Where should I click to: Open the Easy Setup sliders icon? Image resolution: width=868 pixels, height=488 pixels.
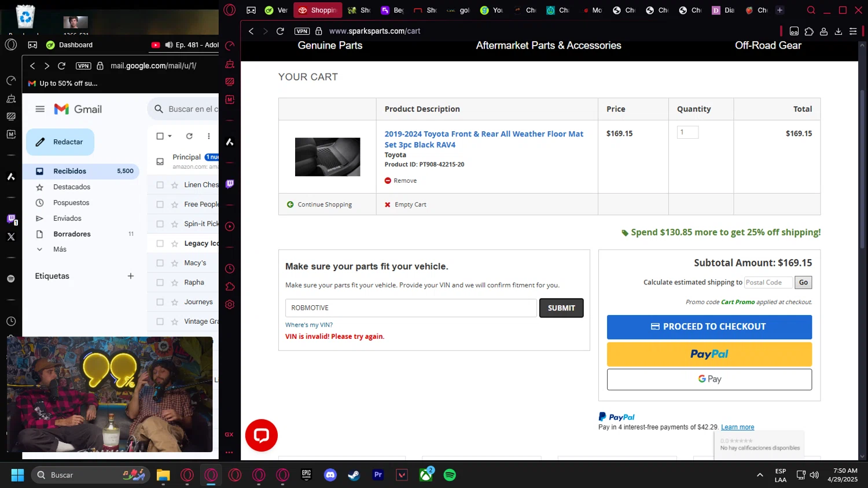pyautogui.click(x=853, y=31)
